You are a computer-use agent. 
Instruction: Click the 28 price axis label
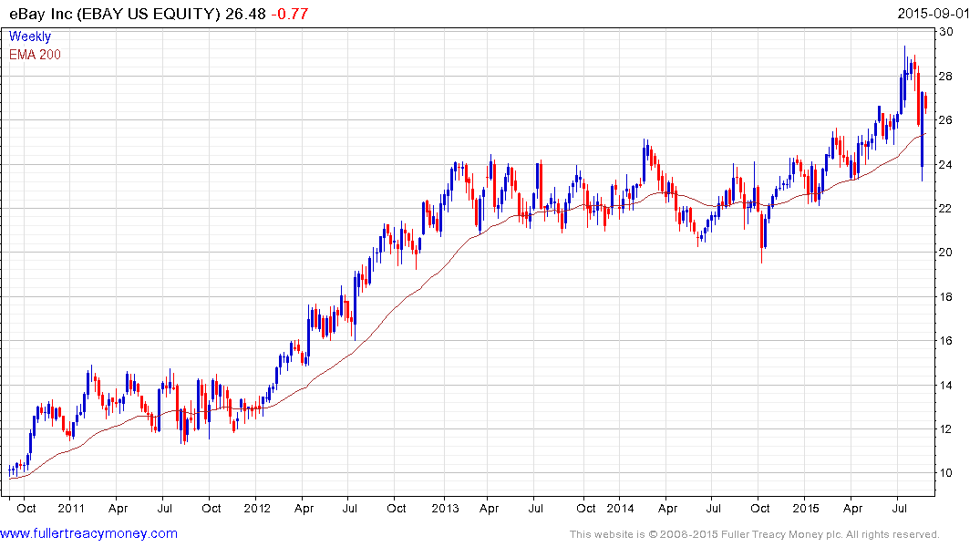(x=946, y=77)
